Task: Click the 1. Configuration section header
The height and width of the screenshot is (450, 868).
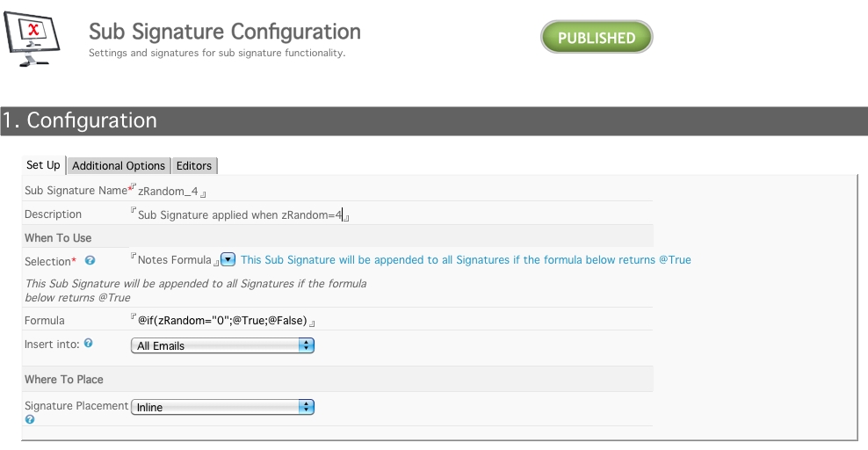Action: pos(434,120)
